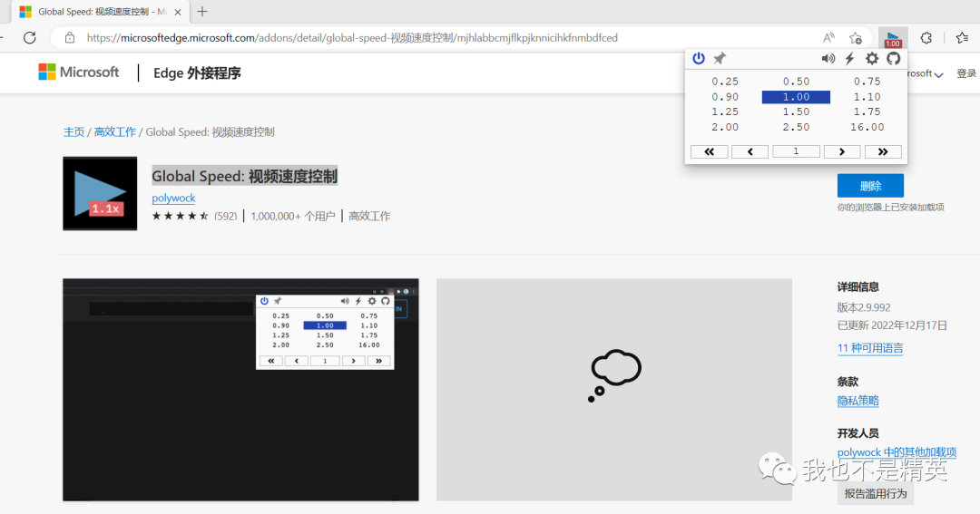Set speed to 2.00 in popup
The height and width of the screenshot is (514, 980).
[725, 127]
